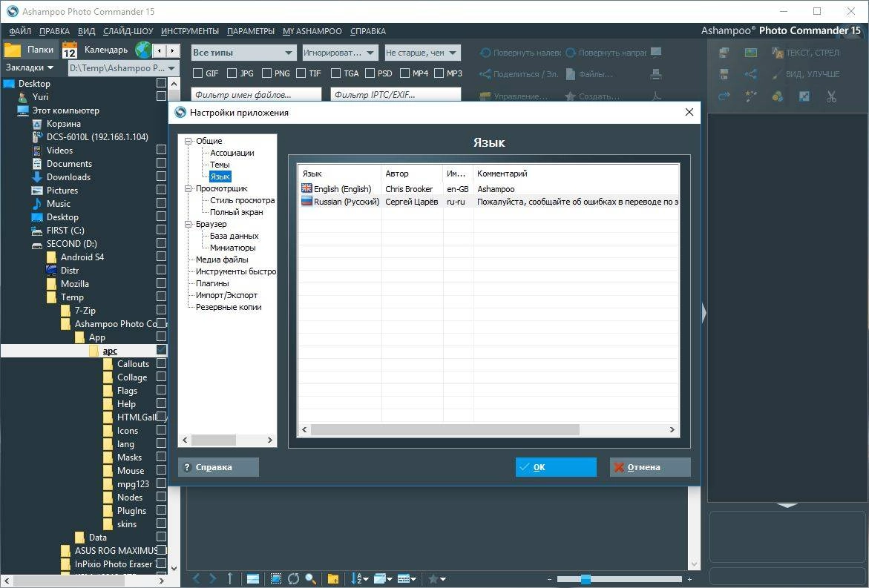Click the language list horizontal scrollbar

click(x=488, y=429)
